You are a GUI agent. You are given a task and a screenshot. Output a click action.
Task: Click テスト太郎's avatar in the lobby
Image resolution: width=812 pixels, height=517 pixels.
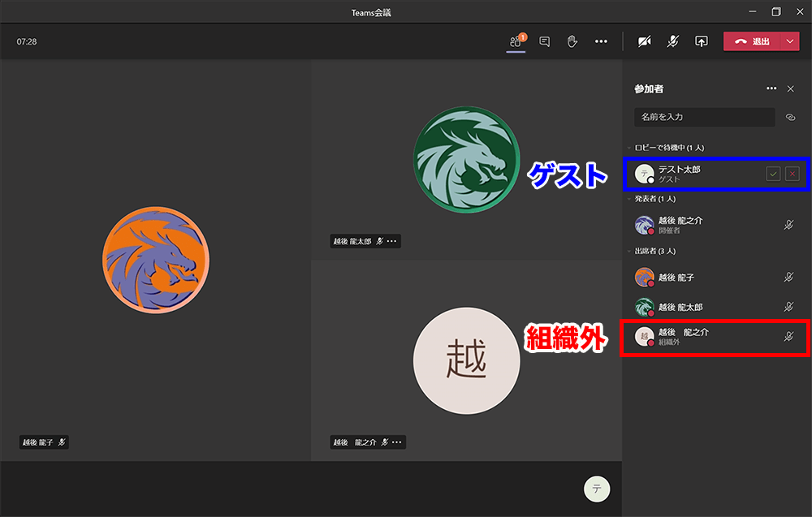click(645, 173)
